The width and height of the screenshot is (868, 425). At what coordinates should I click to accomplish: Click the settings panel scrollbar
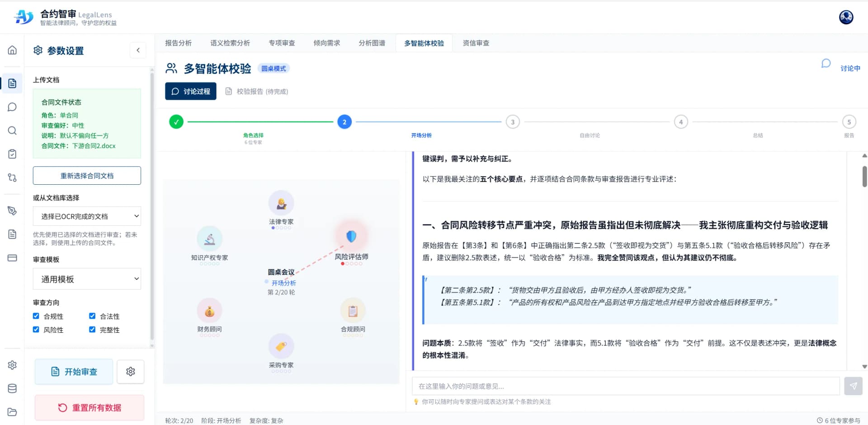(x=152, y=206)
